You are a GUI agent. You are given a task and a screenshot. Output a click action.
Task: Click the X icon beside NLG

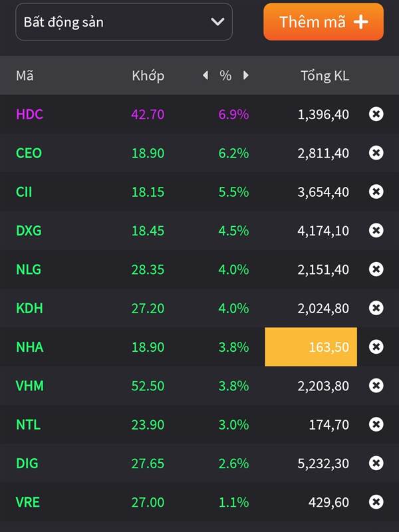point(376,269)
